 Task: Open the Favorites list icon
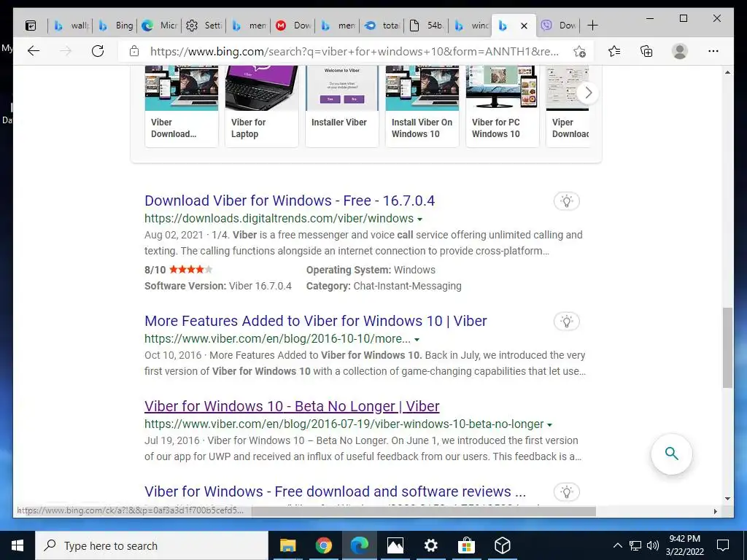(x=614, y=51)
